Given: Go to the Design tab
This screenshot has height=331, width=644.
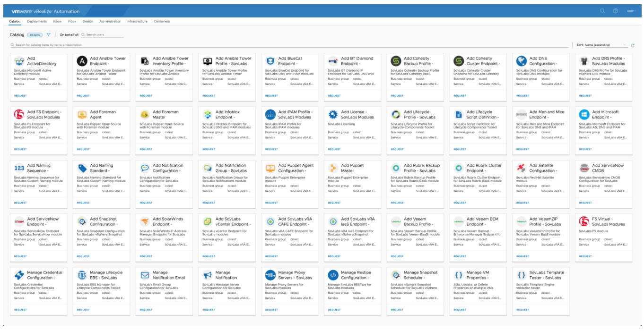Looking at the screenshot, I should [x=87, y=21].
